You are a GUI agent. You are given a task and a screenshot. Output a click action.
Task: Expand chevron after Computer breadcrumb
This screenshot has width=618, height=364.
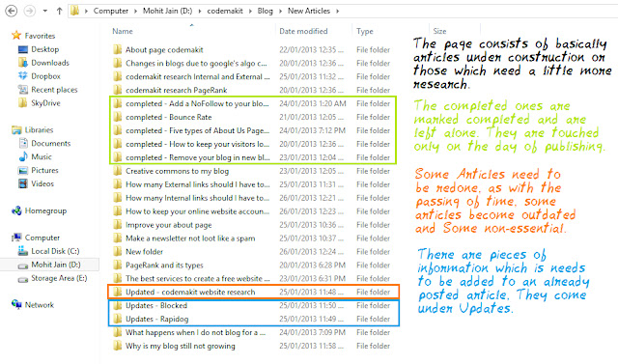point(135,11)
